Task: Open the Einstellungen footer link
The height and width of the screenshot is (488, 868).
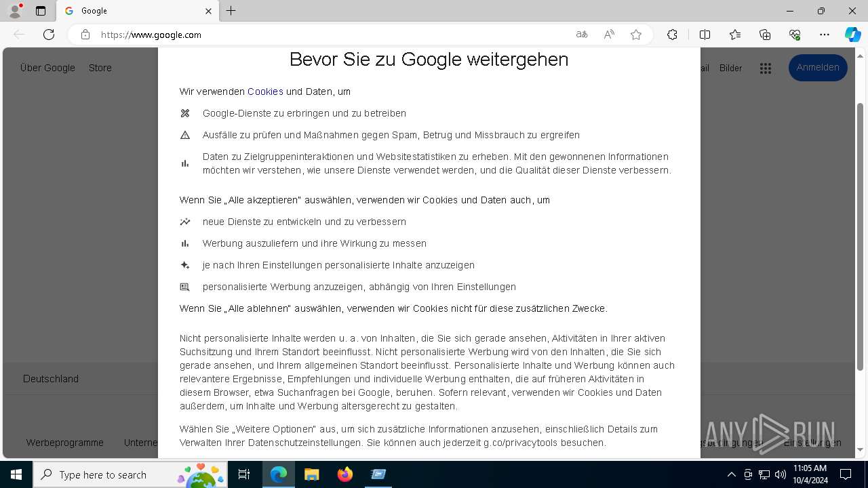Action: (x=812, y=443)
